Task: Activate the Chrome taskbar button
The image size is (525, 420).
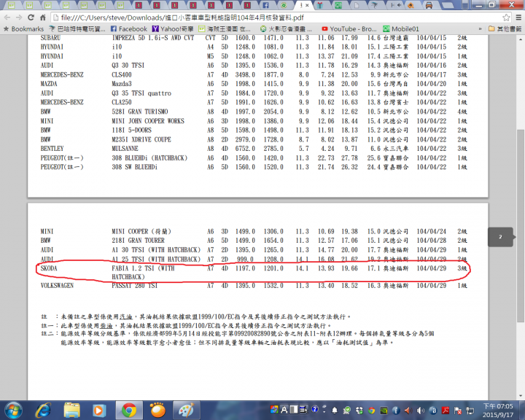Action: [129, 411]
